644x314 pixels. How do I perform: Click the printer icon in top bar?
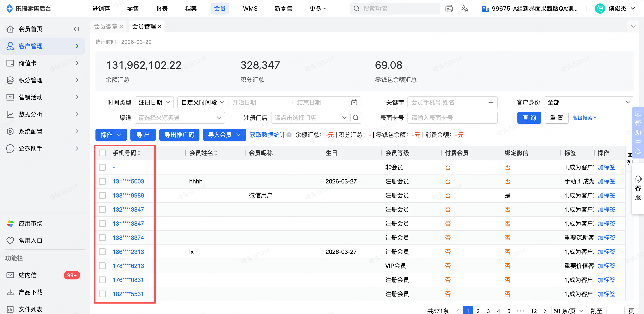click(449, 9)
